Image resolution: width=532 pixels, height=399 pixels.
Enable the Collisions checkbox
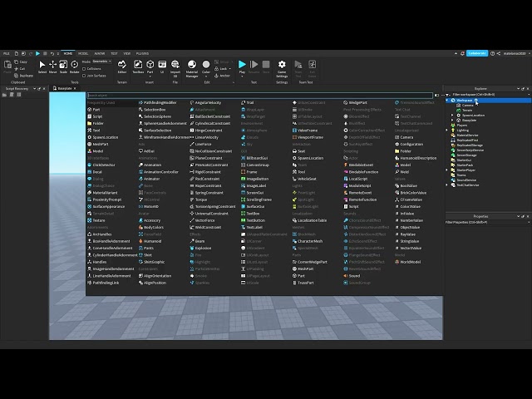click(84, 69)
